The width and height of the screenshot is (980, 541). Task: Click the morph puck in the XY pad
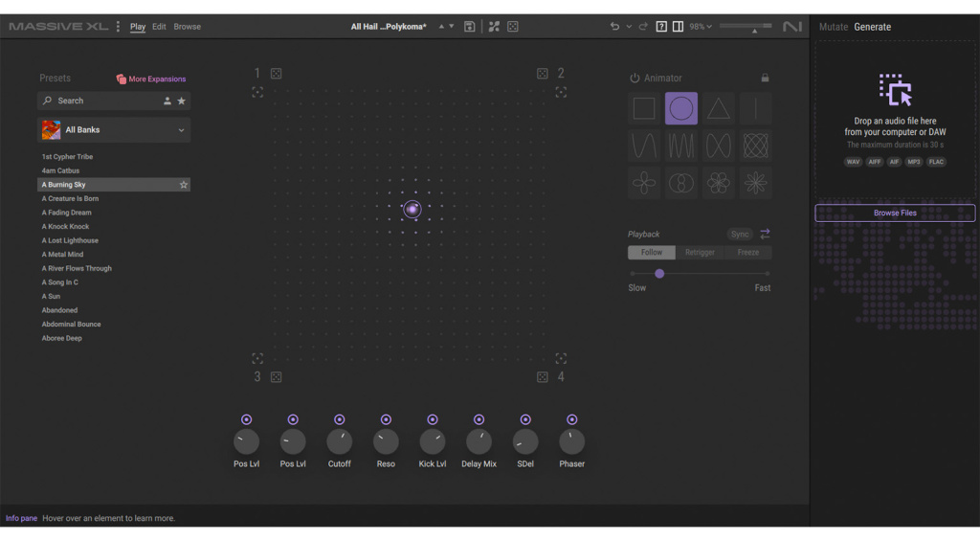pos(412,209)
